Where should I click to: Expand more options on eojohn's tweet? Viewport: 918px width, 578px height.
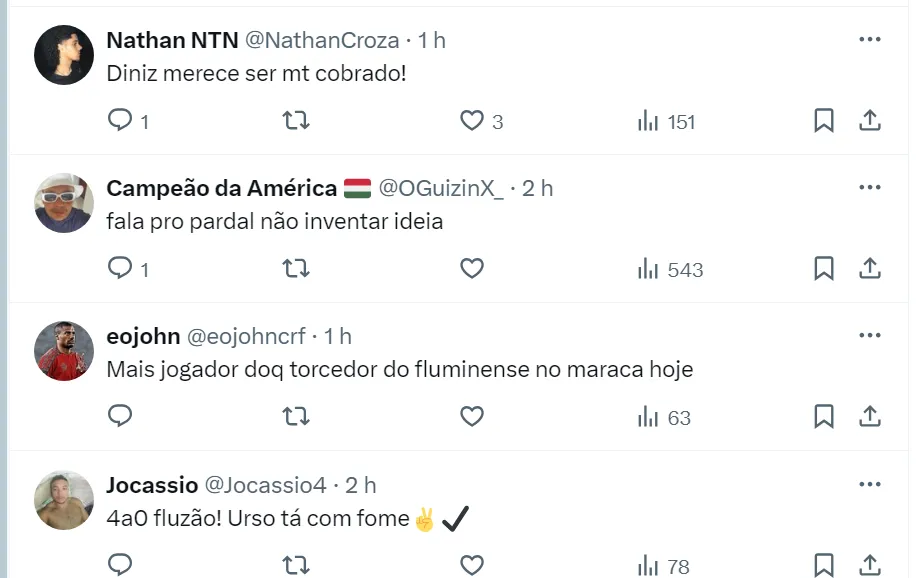click(870, 335)
